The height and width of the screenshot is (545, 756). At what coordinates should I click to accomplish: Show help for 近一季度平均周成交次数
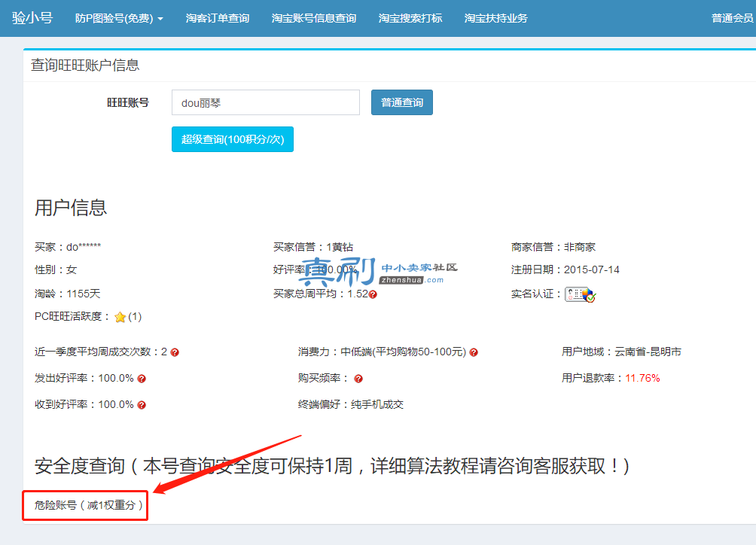[x=175, y=352]
